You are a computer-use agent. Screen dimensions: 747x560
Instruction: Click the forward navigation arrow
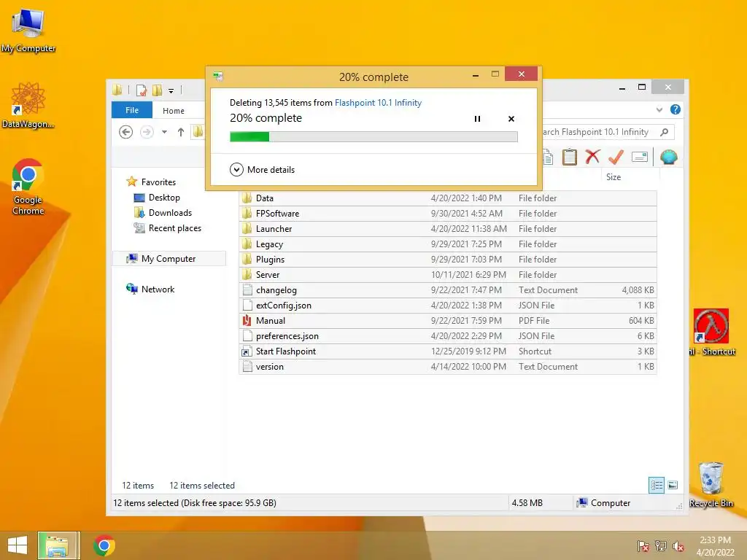pos(147,132)
